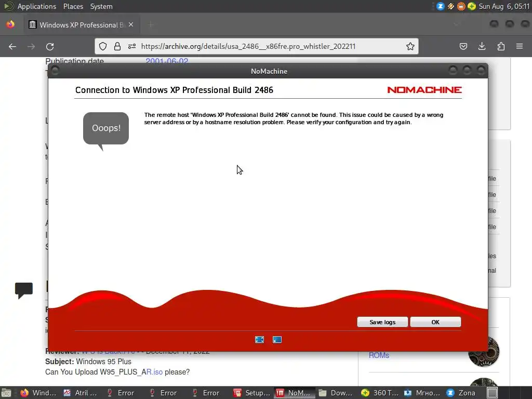Click the orange tray icon in top panel
This screenshot has height=399, width=532.
(461, 6)
